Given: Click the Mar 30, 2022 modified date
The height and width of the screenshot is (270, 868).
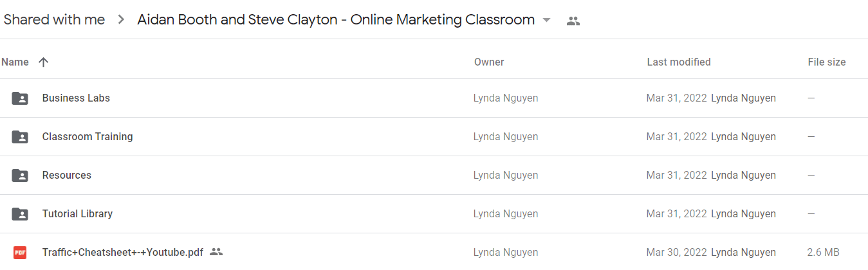Looking at the screenshot, I should coord(676,253).
